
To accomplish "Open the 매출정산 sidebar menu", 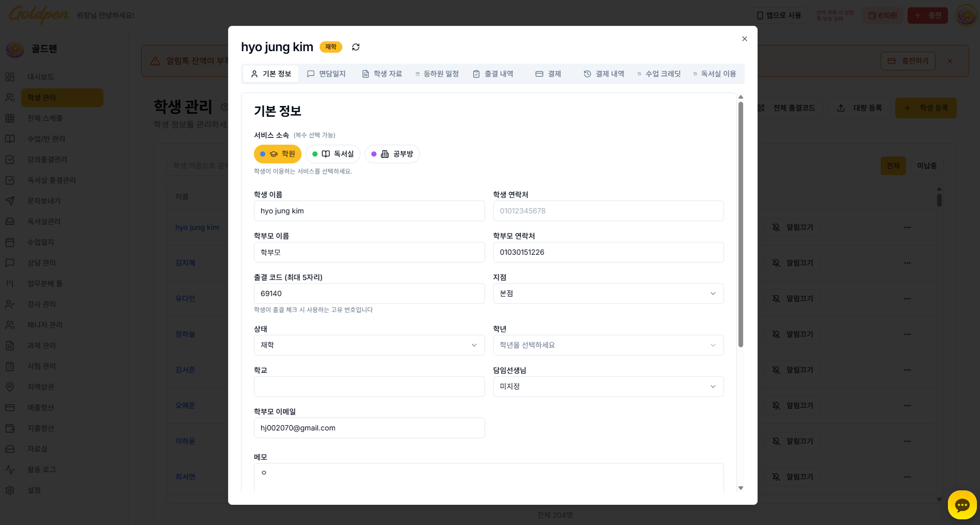I will [x=41, y=407].
